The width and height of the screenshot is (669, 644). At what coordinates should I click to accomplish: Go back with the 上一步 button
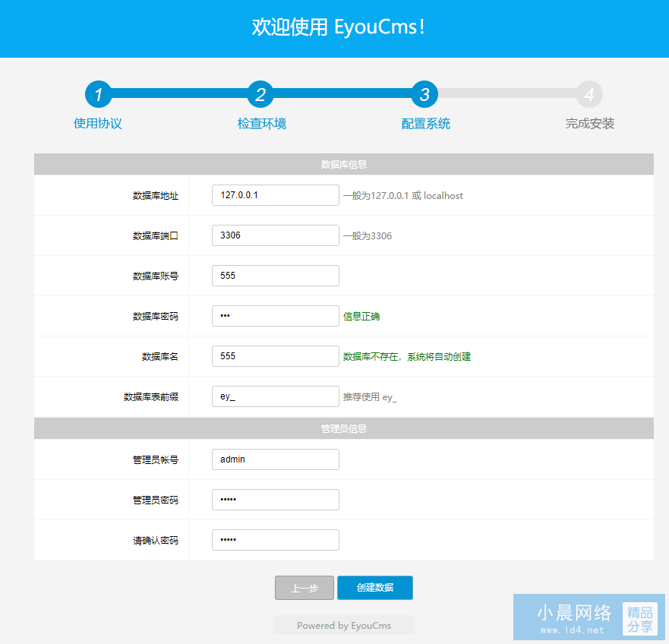click(x=305, y=588)
